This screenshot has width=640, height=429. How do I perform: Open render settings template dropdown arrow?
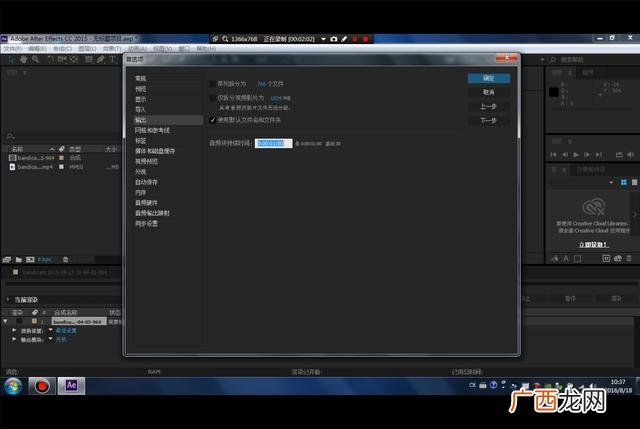(51, 330)
